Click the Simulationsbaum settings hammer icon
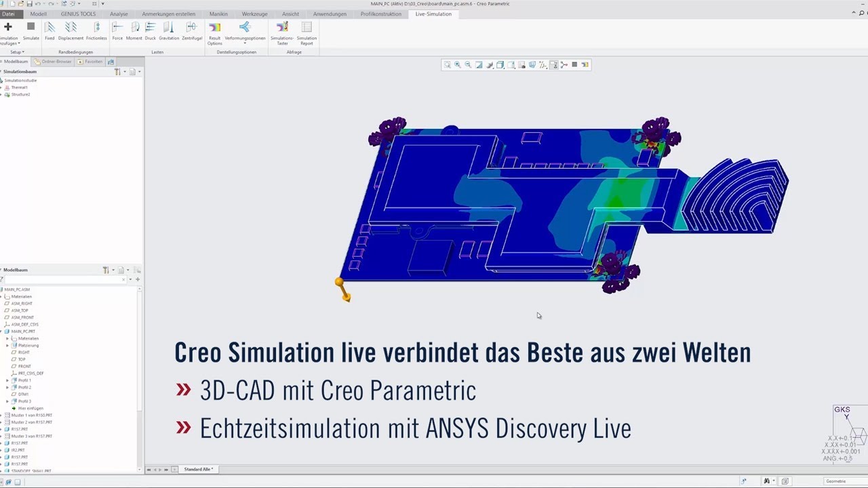Image resolution: width=868 pixels, height=488 pixels. pos(117,71)
